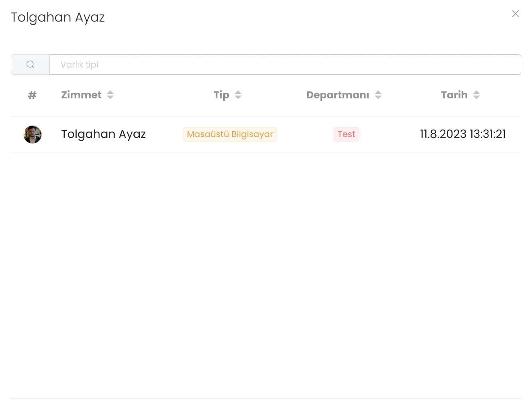The width and height of the screenshot is (532, 407).
Task: Sort Tip ascending with up arrow
Action: tap(238, 92)
